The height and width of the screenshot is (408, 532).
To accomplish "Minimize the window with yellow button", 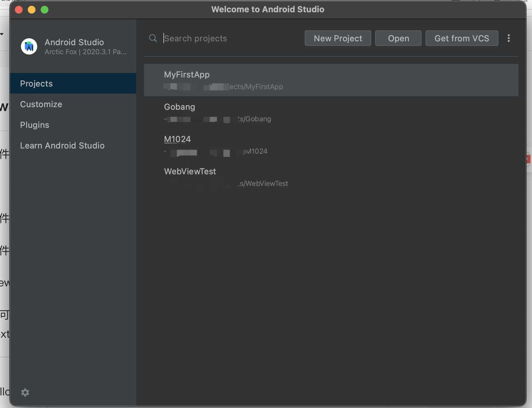I will 32,10.
